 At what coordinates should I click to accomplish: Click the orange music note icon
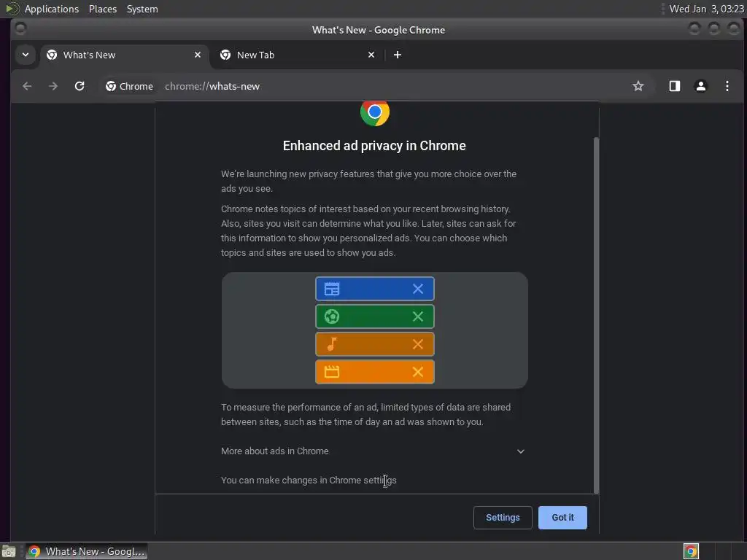332,344
